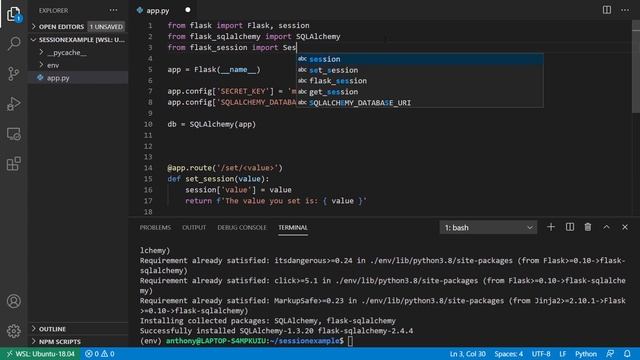Open the Search view icon
The image size is (640, 360).
pos(13,43)
